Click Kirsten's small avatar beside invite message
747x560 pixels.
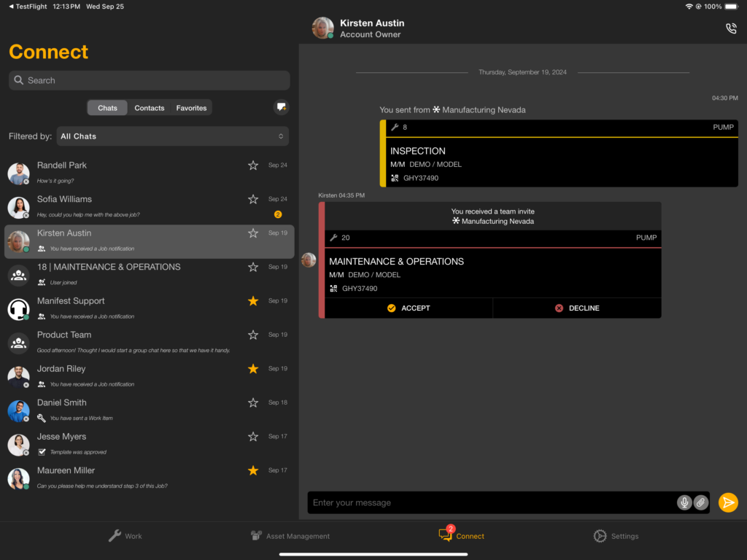309,260
